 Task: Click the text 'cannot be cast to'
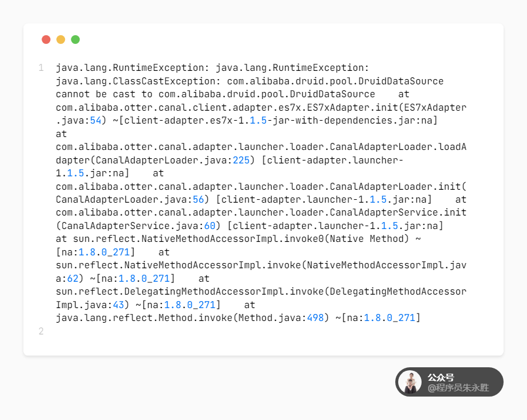click(x=104, y=94)
